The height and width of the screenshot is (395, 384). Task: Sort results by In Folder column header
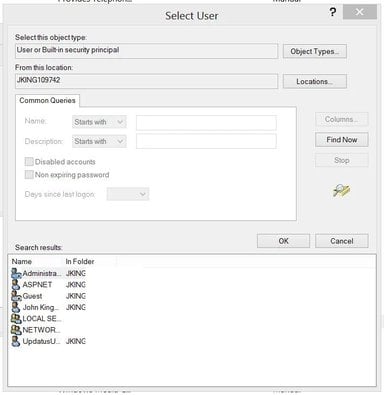tap(80, 262)
